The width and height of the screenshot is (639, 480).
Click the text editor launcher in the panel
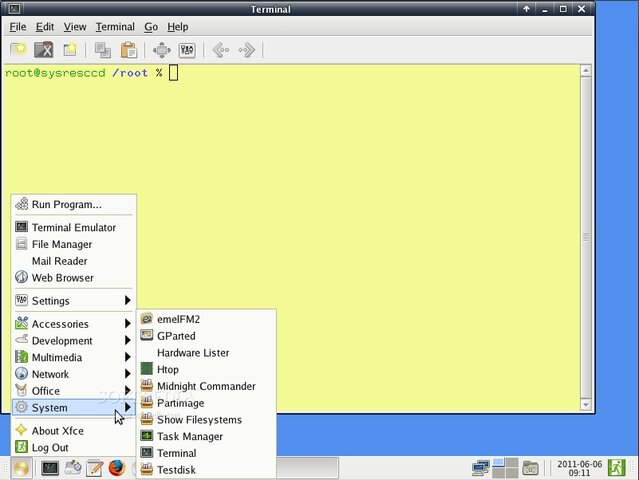(95, 468)
